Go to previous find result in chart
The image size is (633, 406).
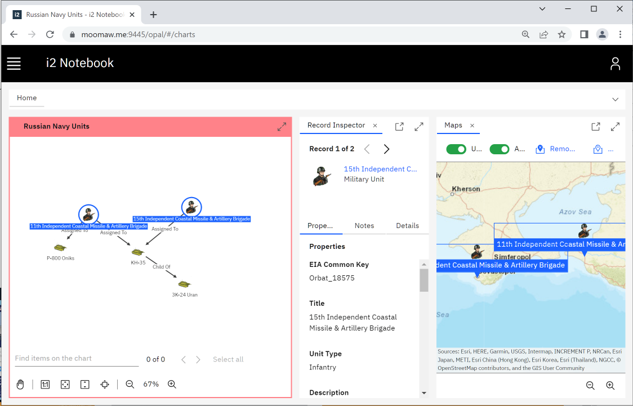184,359
